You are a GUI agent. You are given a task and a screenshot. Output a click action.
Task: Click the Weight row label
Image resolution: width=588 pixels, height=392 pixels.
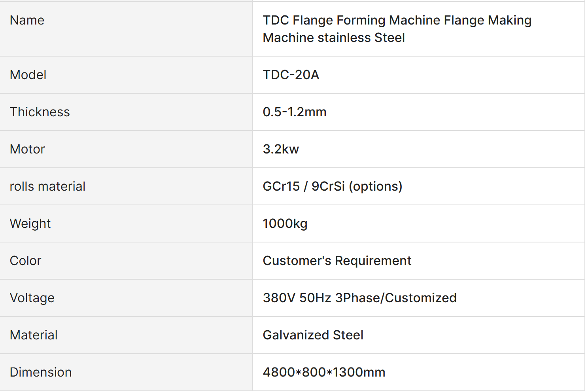point(30,223)
